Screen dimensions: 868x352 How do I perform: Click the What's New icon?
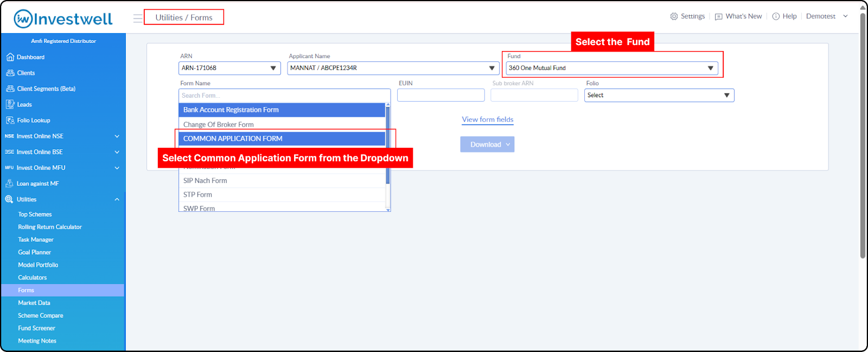pyautogui.click(x=718, y=17)
